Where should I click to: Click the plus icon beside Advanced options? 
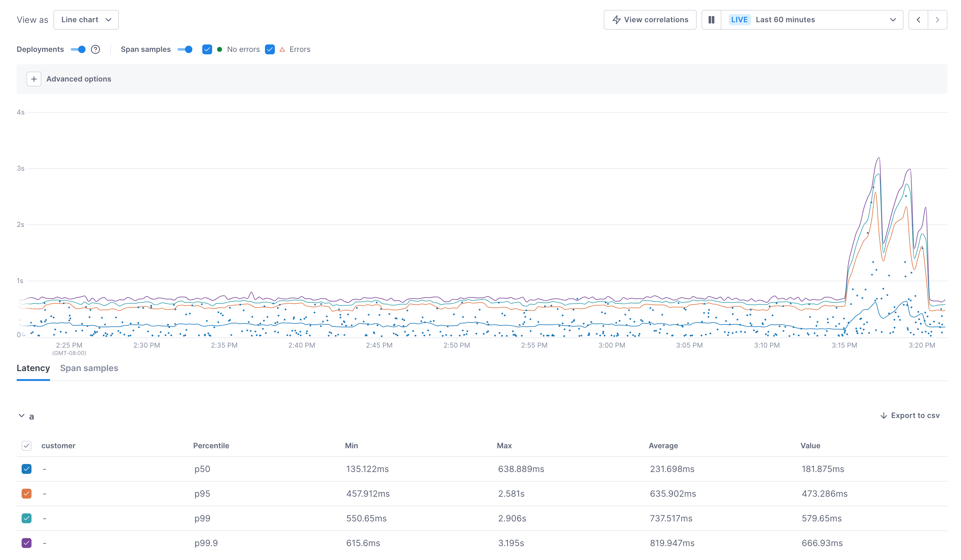(x=34, y=79)
